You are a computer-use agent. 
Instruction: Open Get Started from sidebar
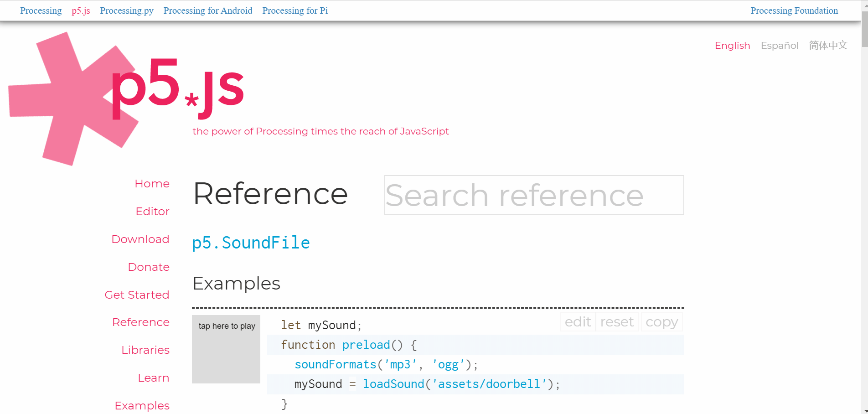137,295
